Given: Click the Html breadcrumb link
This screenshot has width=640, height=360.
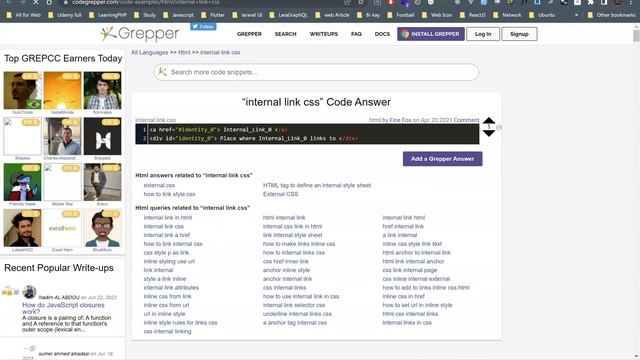Looking at the screenshot, I should coord(184,52).
